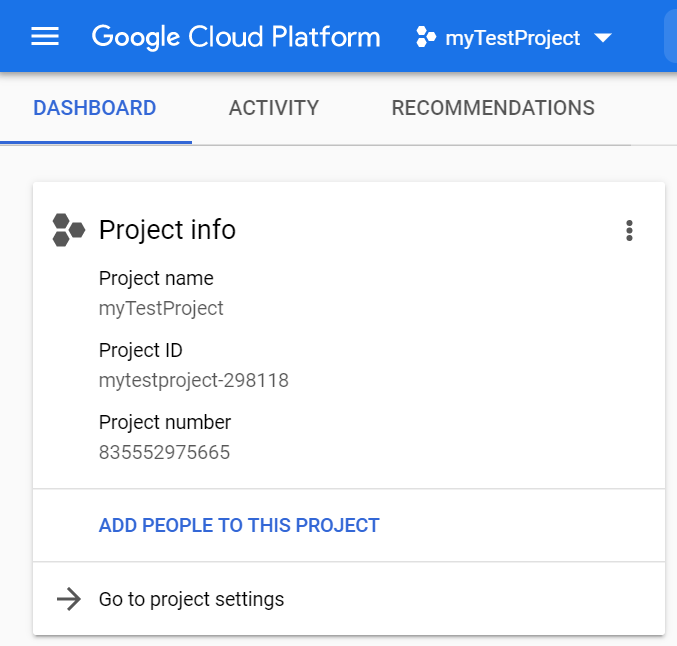The height and width of the screenshot is (646, 677).
Task: Go to project settings link text
Action: click(x=191, y=599)
